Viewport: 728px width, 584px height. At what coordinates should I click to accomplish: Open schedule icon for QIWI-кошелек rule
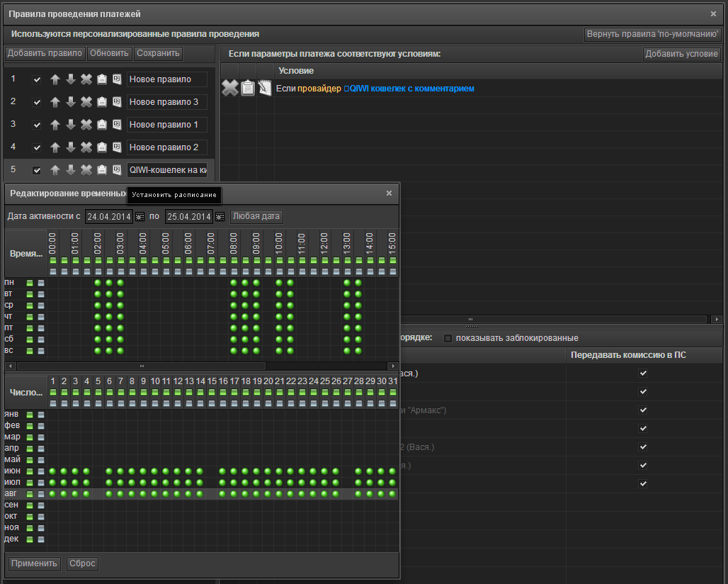coord(117,170)
